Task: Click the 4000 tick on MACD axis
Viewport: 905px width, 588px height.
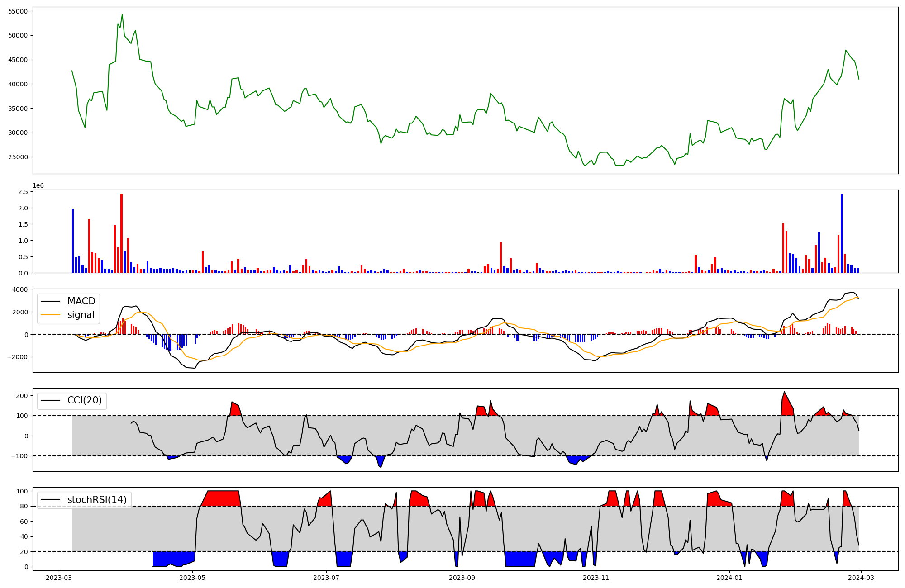Action: (20, 289)
